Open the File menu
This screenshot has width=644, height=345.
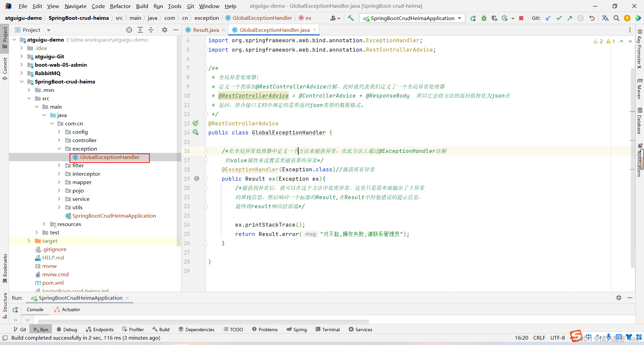(x=23, y=6)
